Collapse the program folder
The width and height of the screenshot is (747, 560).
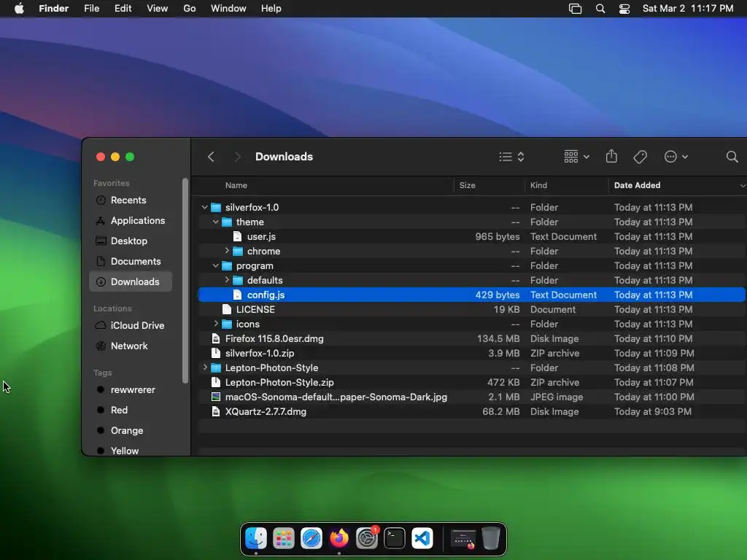pyautogui.click(x=215, y=265)
